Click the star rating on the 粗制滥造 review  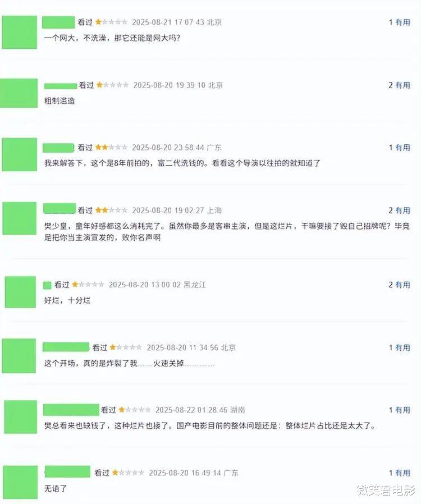tap(112, 85)
